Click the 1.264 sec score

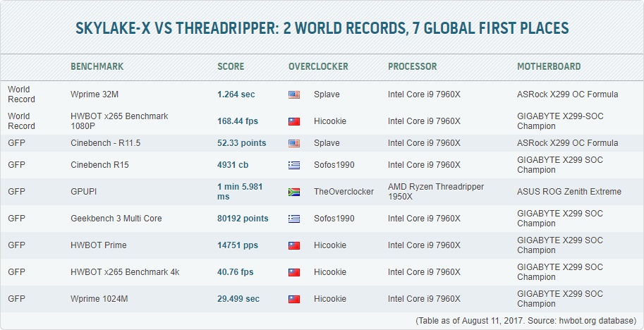[x=236, y=94]
